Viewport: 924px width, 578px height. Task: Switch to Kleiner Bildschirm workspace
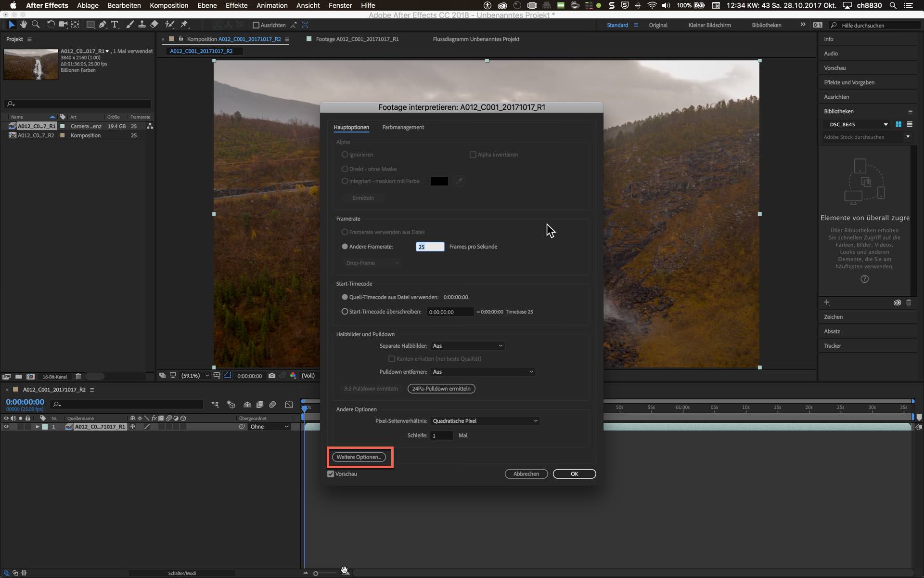(x=709, y=25)
